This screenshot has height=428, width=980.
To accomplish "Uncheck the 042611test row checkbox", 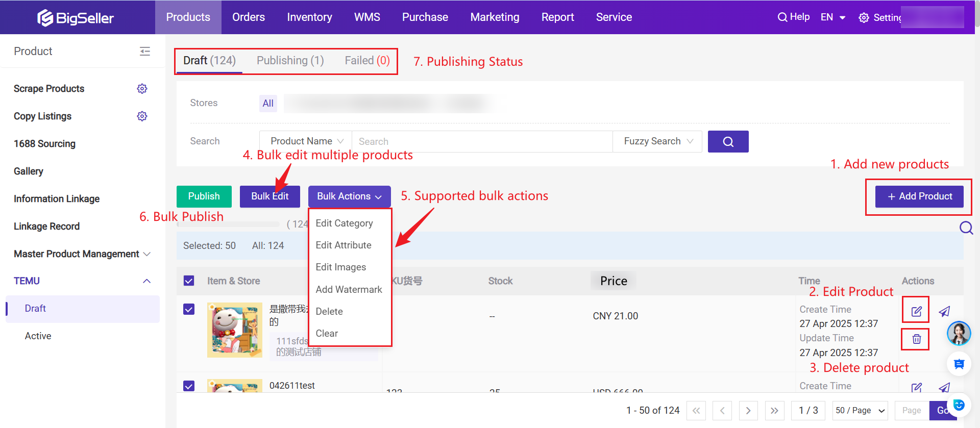I will 189,386.
